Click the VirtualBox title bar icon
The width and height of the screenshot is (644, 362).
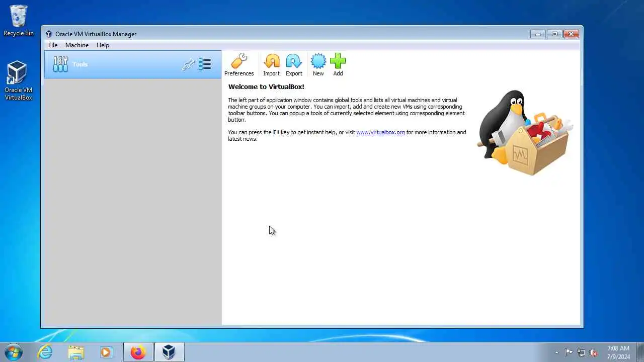pos(49,34)
